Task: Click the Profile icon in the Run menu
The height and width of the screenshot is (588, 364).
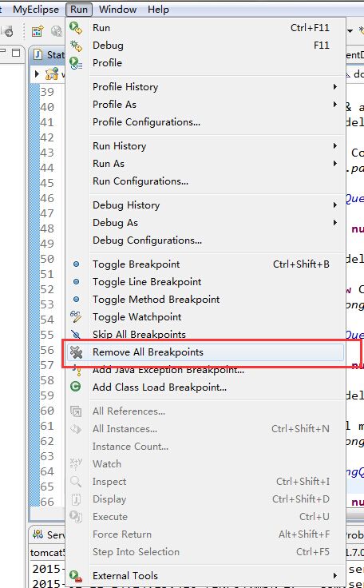Action: (76, 63)
